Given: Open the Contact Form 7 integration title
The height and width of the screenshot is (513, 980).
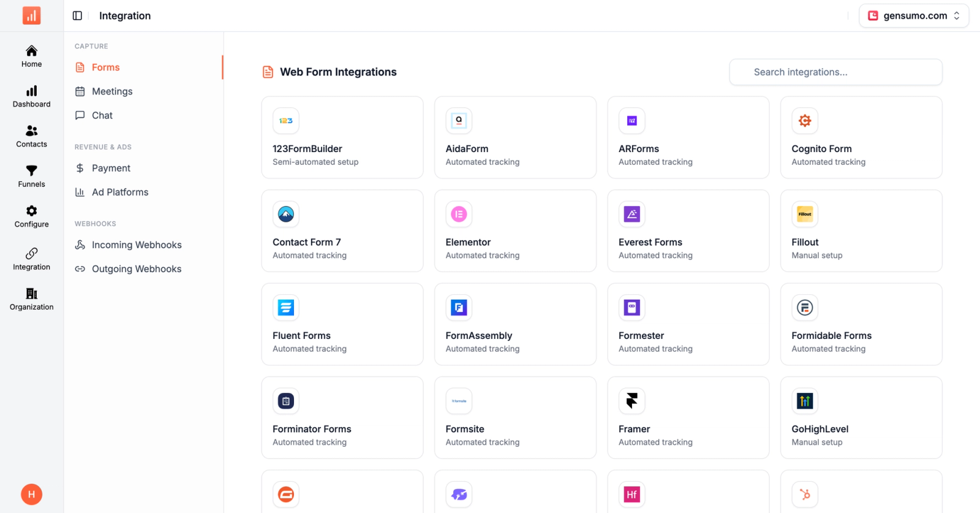Looking at the screenshot, I should (x=307, y=242).
